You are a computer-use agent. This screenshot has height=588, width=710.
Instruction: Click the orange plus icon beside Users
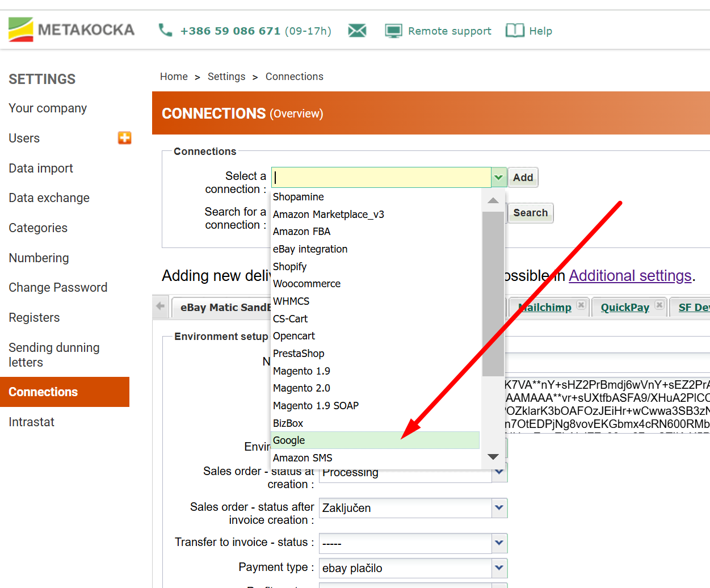click(x=125, y=138)
